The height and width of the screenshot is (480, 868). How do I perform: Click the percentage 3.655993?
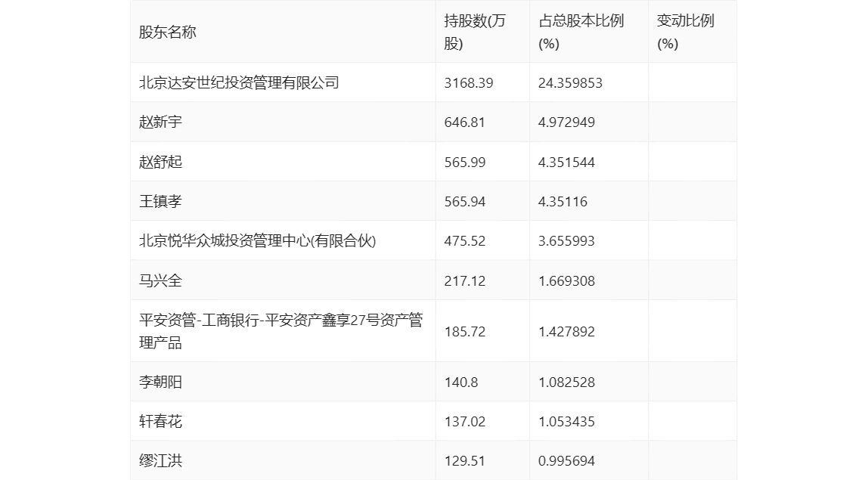click(566, 241)
